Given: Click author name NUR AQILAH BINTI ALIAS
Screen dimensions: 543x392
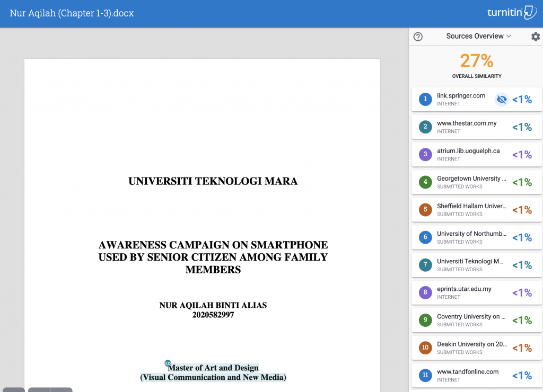Looking at the screenshot, I should 213,305.
